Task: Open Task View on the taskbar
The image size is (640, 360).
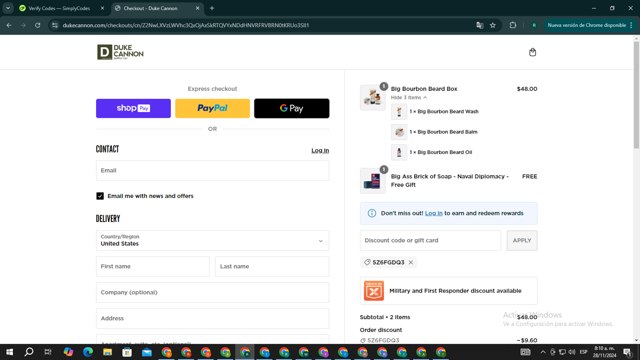Action: click(48, 352)
